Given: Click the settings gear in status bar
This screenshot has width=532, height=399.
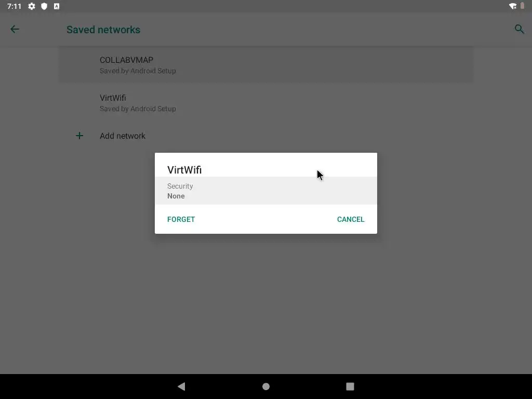Looking at the screenshot, I should pyautogui.click(x=32, y=6).
